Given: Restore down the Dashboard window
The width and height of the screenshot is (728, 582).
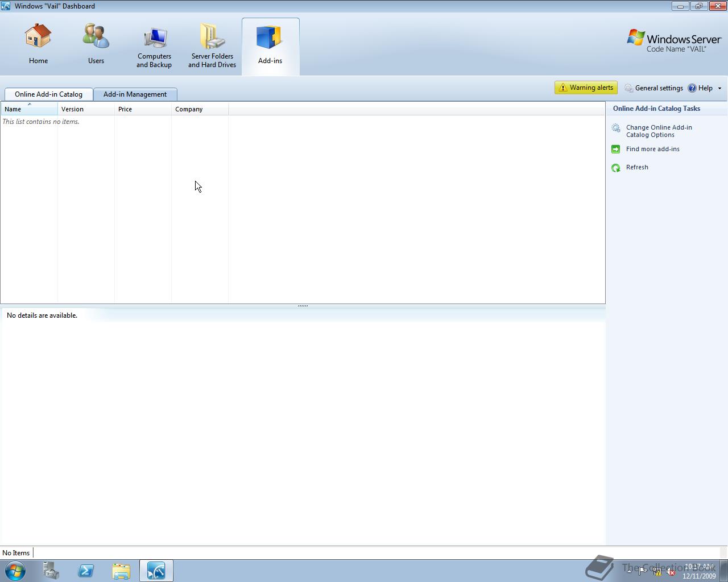Looking at the screenshot, I should pyautogui.click(x=699, y=6).
